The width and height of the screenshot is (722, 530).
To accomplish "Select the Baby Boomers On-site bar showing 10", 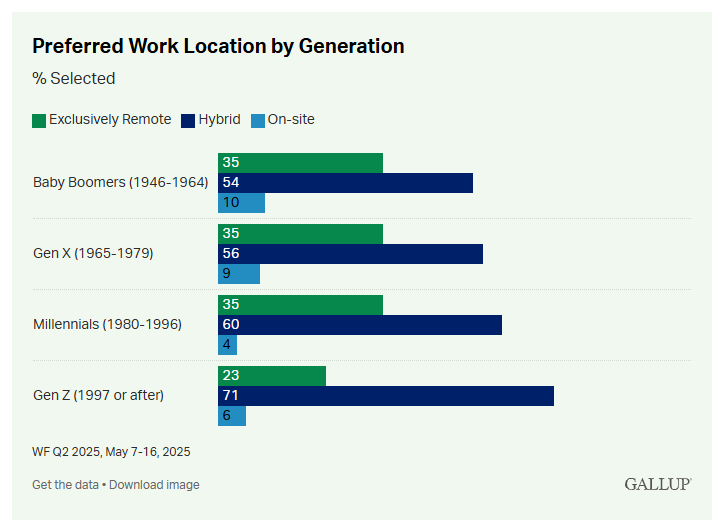I will click(241, 203).
